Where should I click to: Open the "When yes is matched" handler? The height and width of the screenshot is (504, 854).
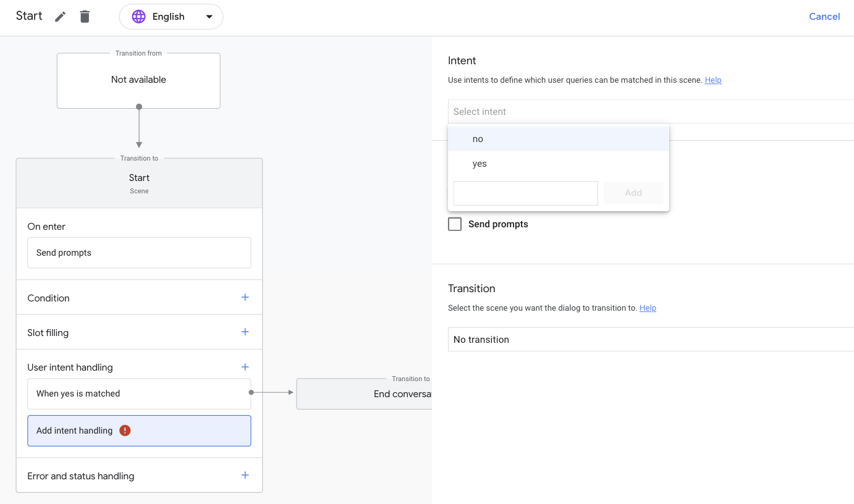click(x=139, y=393)
